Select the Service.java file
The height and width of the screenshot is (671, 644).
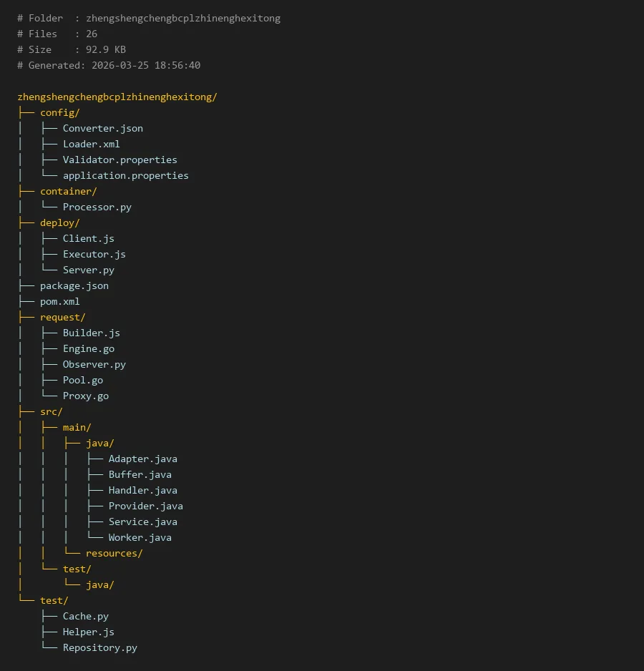[x=142, y=521]
